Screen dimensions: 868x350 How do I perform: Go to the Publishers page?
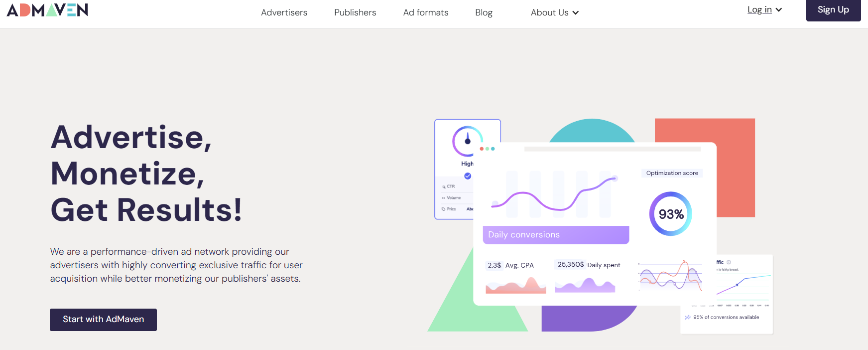(355, 12)
